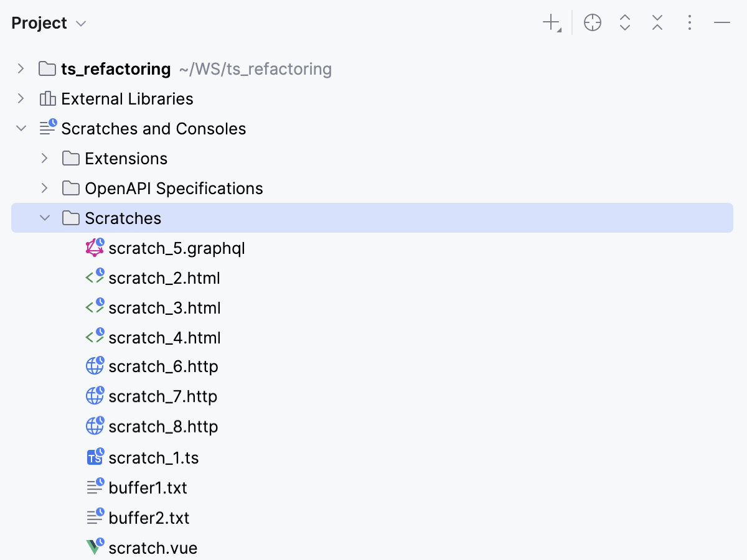
Task: Expand the Extensions folder
Action: click(x=44, y=158)
